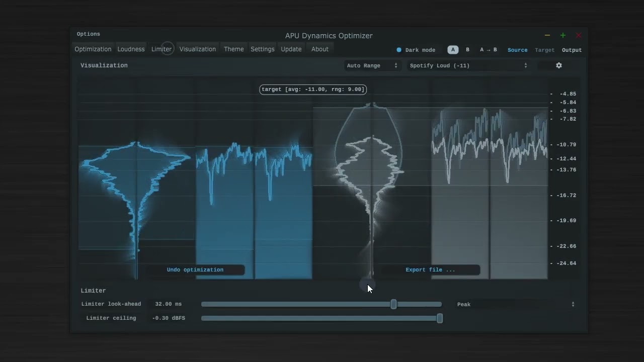This screenshot has width=644, height=362.
Task: Click the -10.79 scale value
Action: (x=567, y=144)
